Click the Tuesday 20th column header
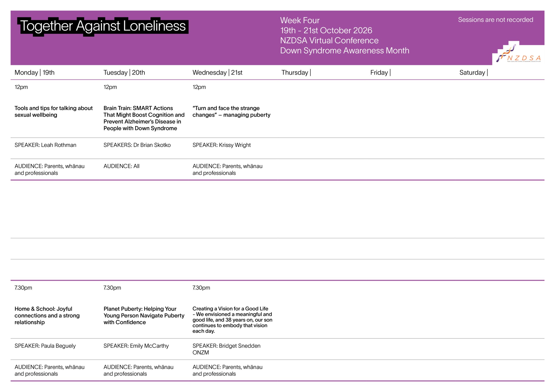Viewport: 555px width, 392px height. click(124, 73)
